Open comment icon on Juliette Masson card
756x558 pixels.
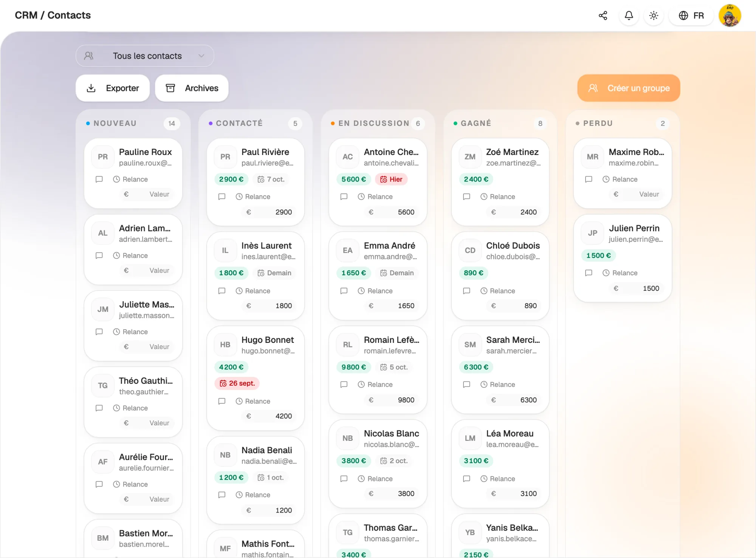(x=99, y=332)
